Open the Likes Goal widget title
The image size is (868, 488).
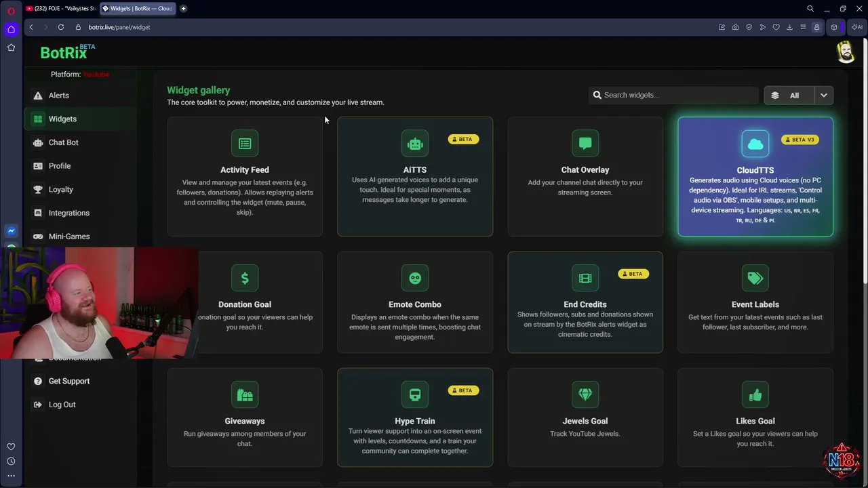tap(755, 422)
